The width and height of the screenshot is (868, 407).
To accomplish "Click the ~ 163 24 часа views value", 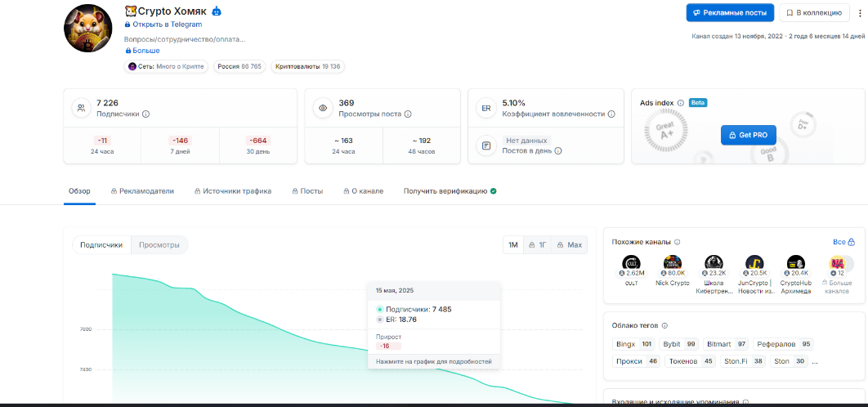I will 343,145.
